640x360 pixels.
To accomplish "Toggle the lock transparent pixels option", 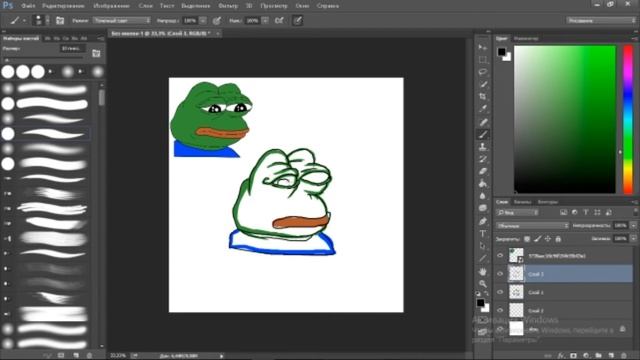I will (x=527, y=239).
